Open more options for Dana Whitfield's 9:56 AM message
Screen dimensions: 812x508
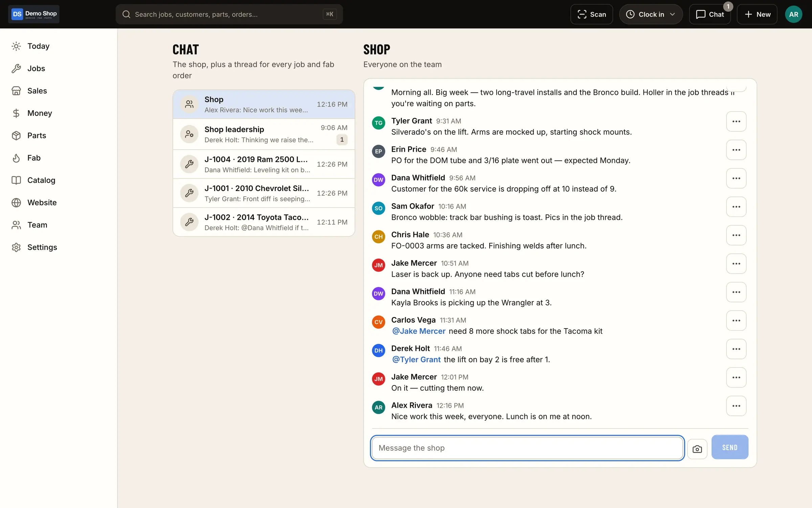tap(736, 178)
